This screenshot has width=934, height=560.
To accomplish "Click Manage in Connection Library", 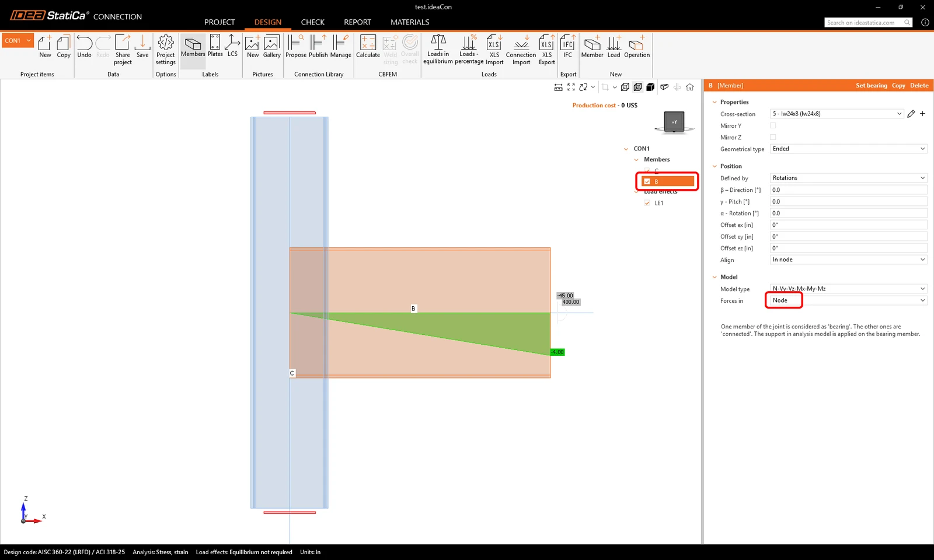I will pyautogui.click(x=340, y=46).
